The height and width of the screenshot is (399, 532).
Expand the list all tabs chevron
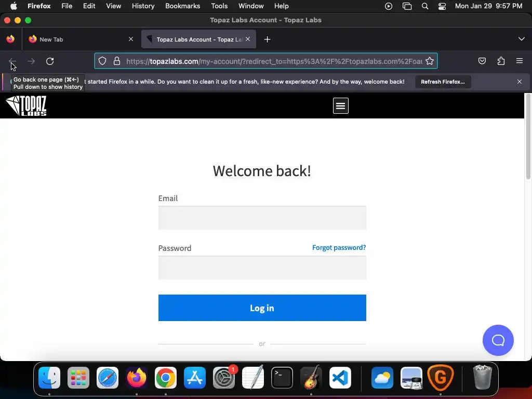click(522, 39)
